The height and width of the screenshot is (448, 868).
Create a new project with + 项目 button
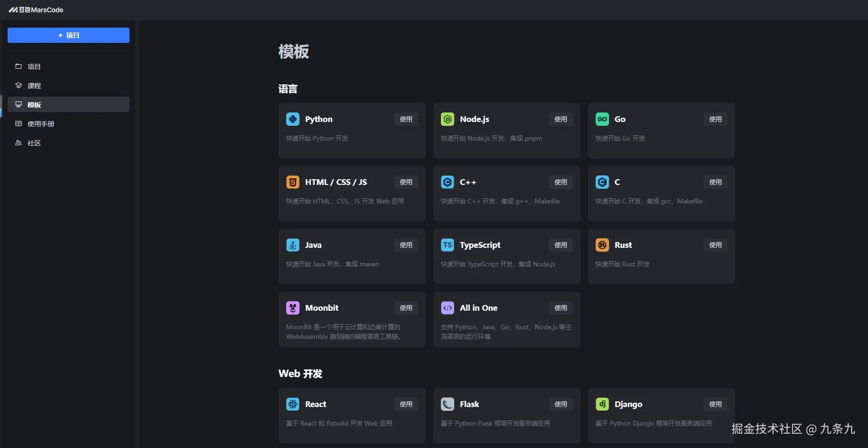(69, 35)
